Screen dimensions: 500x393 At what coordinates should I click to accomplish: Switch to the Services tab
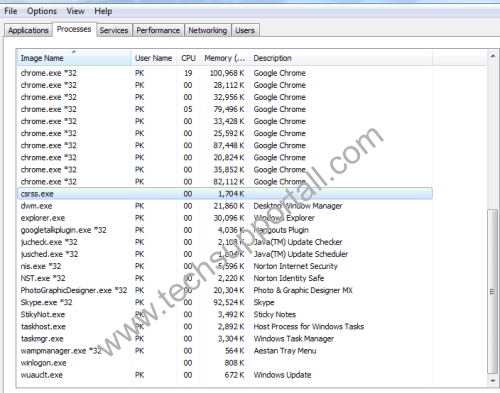114,30
